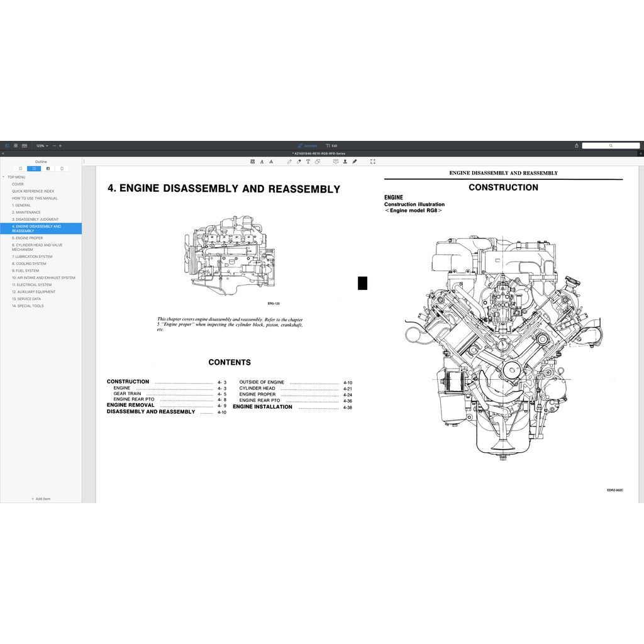The height and width of the screenshot is (644, 644).
Task: Expand the Outline panel header
Action: (x=40, y=162)
